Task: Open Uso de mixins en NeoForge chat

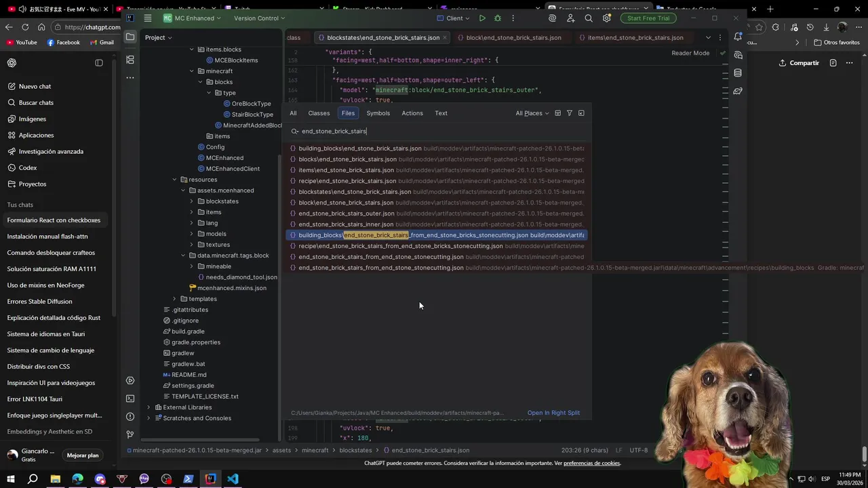Action: [x=45, y=285]
